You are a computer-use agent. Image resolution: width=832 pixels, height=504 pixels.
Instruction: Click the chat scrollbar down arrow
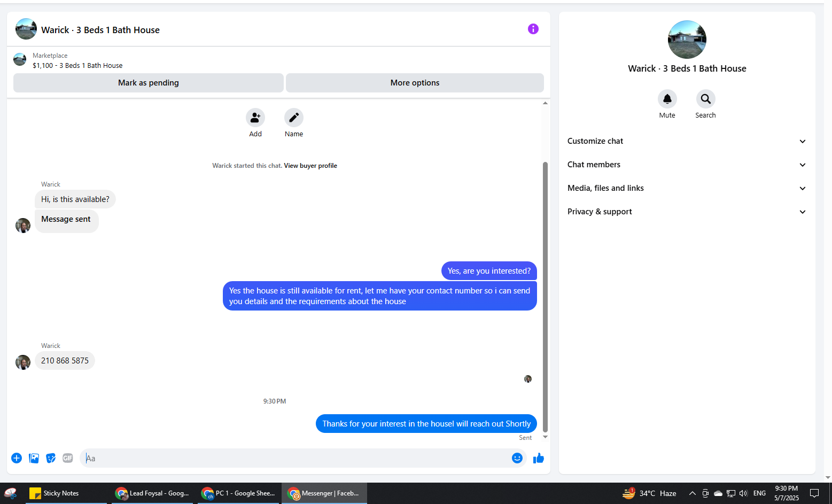(545, 437)
